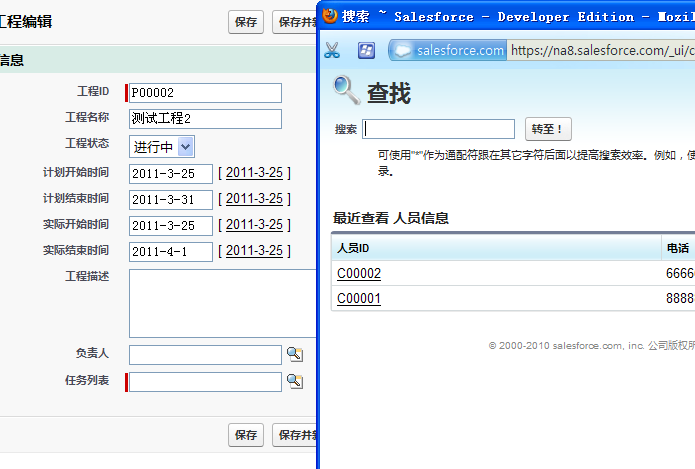Click the Firefox URL address bar
The image size is (695, 469).
(601, 51)
